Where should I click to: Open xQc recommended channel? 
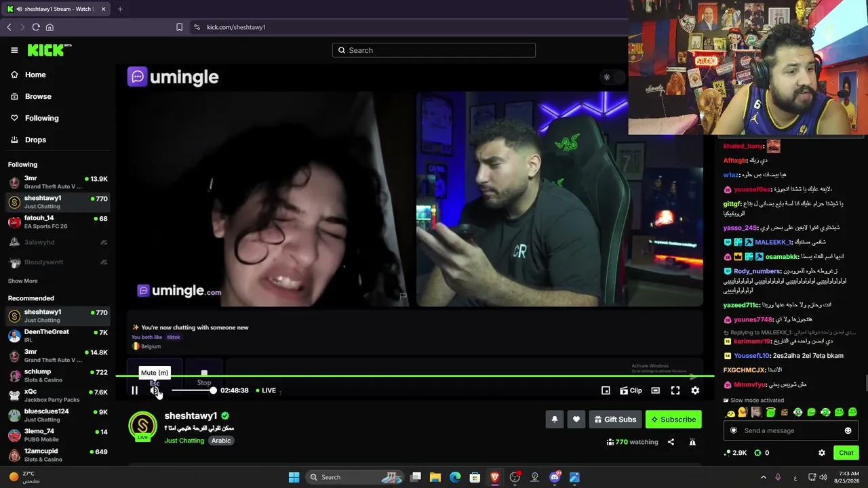tap(58, 395)
